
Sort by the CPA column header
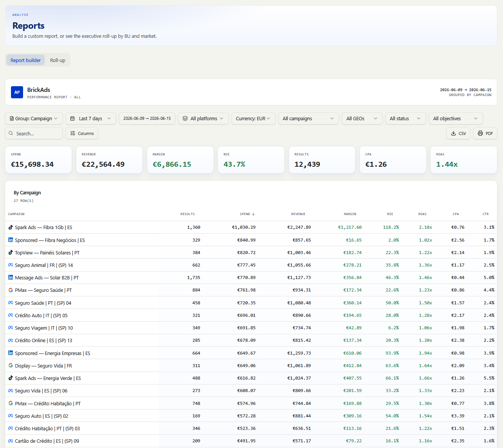point(456,214)
